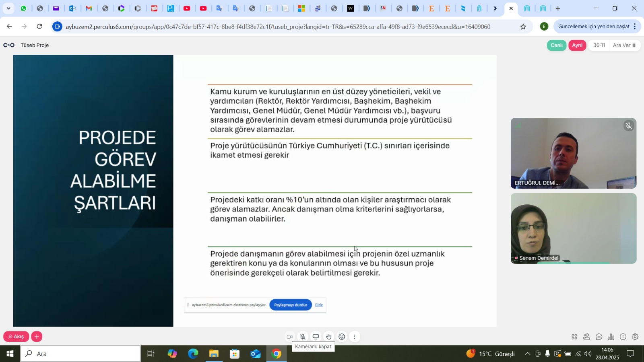Image resolution: width=644 pixels, height=362 pixels.
Task: Toggle the muted microphone button
Action: coord(303,337)
